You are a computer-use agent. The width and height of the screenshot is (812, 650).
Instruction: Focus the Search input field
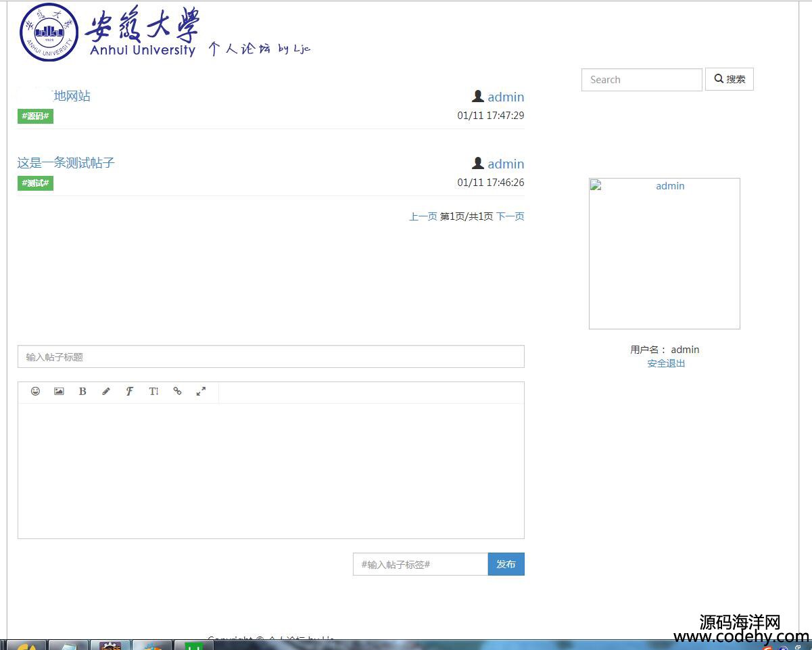click(x=641, y=80)
